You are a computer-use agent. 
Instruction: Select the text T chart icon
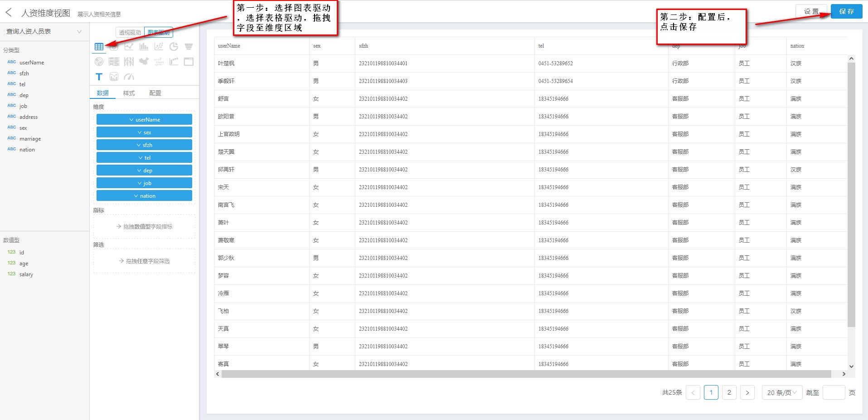point(99,77)
